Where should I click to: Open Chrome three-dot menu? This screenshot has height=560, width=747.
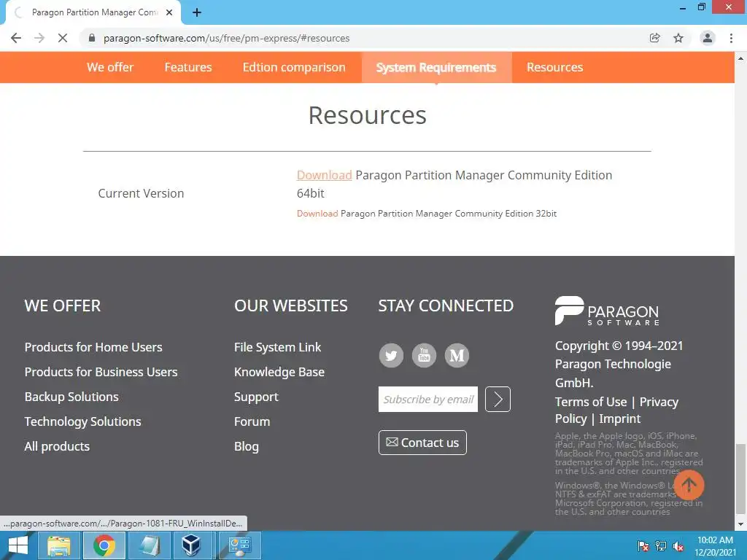[x=731, y=38]
